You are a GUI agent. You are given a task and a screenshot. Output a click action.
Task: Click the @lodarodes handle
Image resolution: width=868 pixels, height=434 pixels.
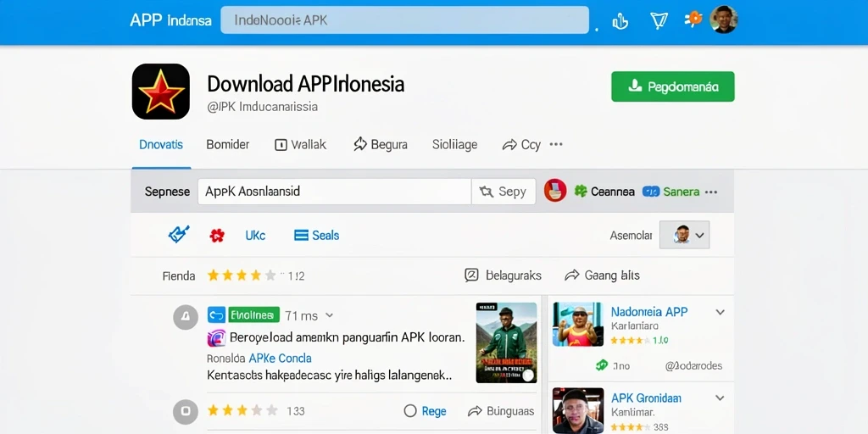pyautogui.click(x=693, y=366)
